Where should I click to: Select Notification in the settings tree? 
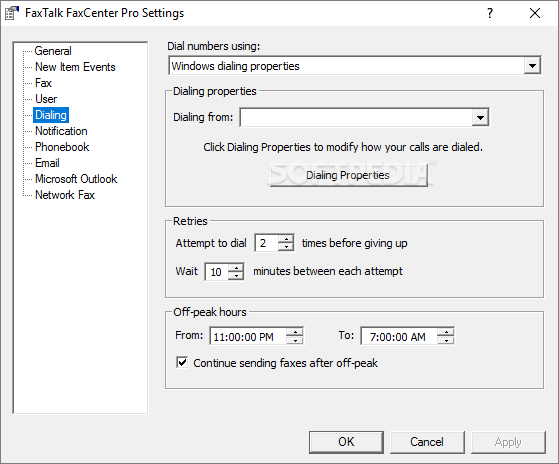pyautogui.click(x=61, y=131)
